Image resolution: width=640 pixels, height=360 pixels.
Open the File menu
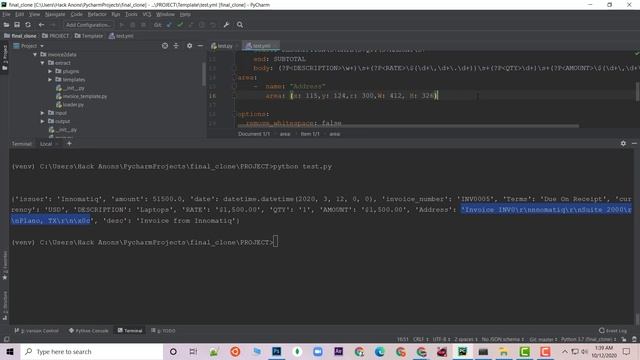click(x=6, y=14)
